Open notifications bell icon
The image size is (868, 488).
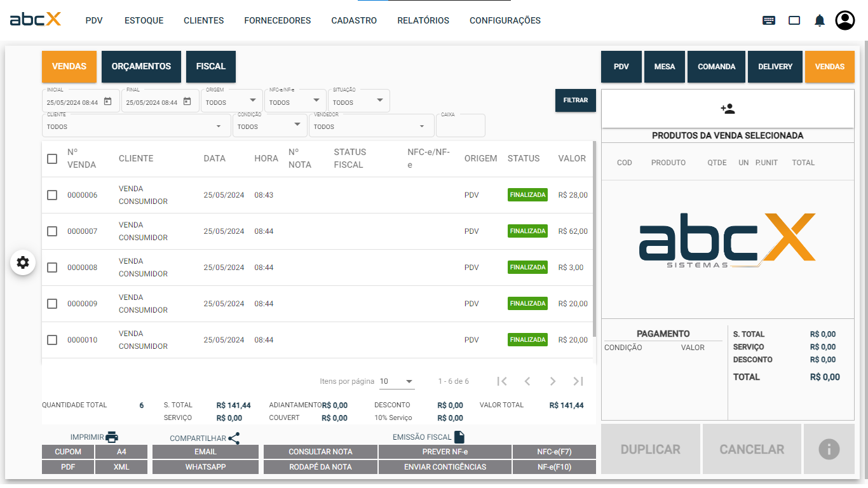pyautogui.click(x=820, y=21)
